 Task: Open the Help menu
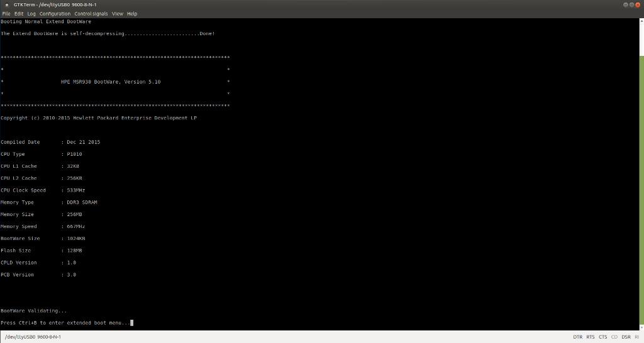tap(132, 13)
